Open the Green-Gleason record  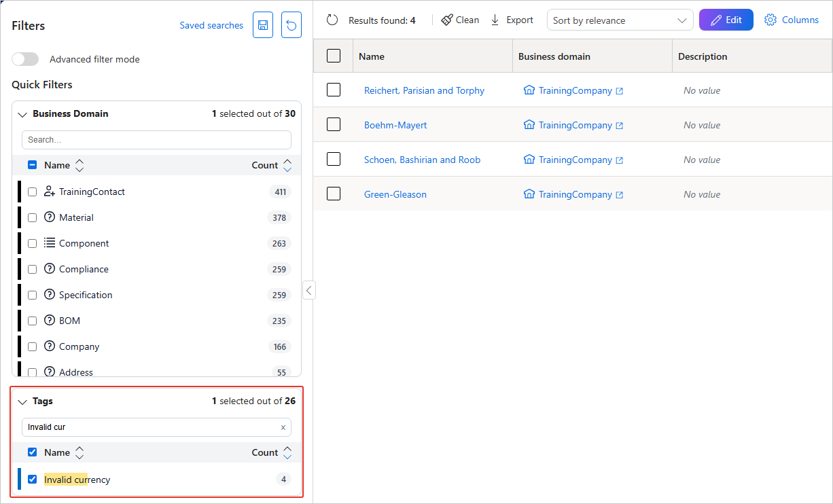click(395, 194)
